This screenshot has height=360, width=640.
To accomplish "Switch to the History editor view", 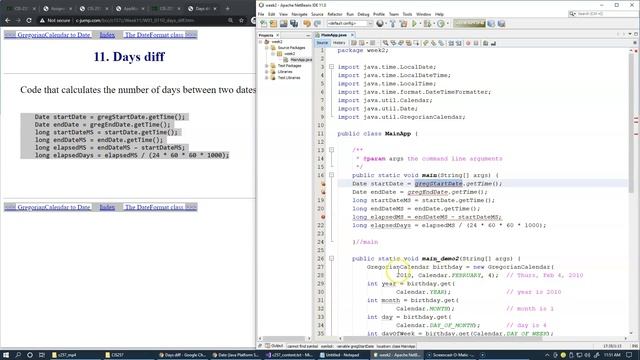I will click(x=339, y=43).
